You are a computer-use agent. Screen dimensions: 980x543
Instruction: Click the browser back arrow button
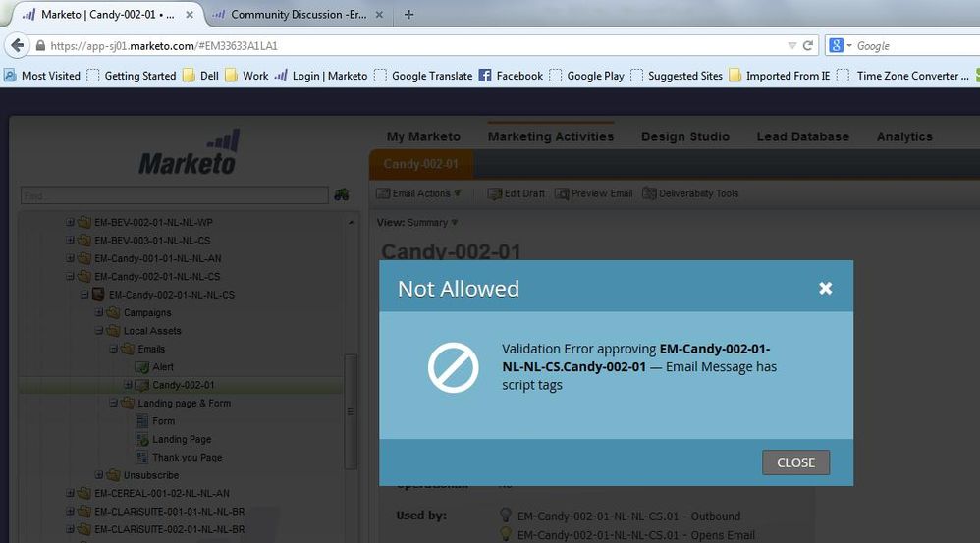(18, 45)
